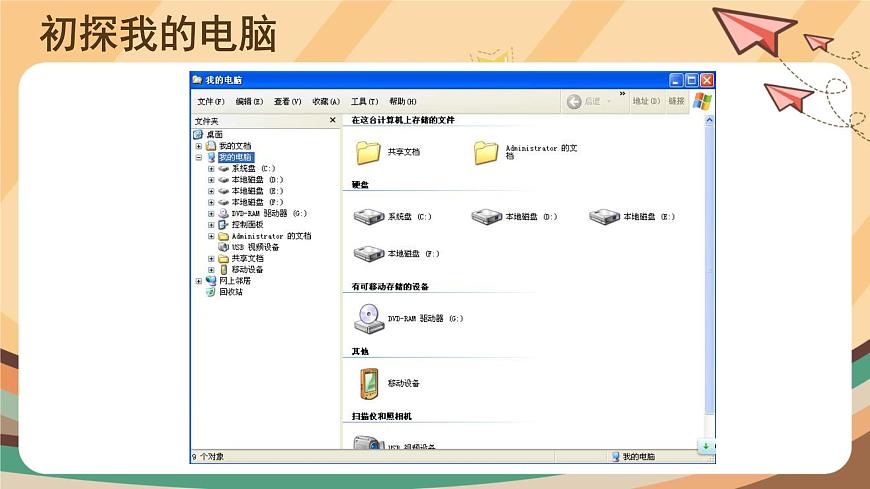Click the 我的文档 icon in folder tree

coord(211,145)
